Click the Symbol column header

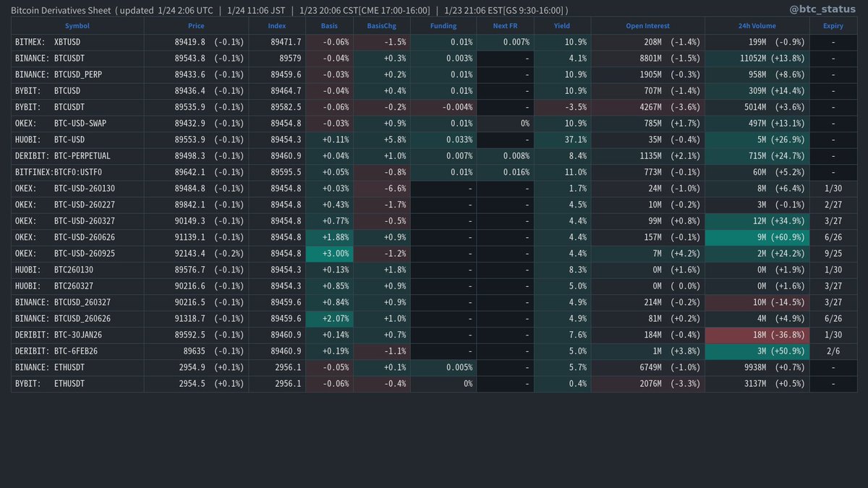click(77, 25)
